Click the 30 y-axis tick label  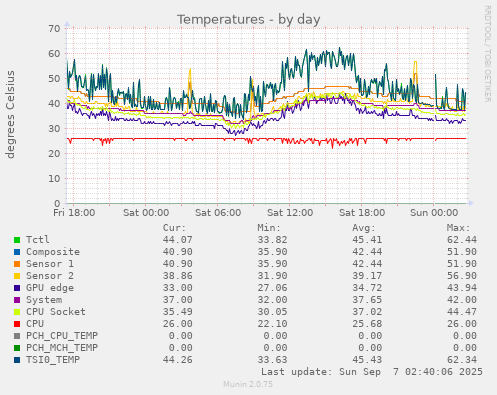(54, 129)
